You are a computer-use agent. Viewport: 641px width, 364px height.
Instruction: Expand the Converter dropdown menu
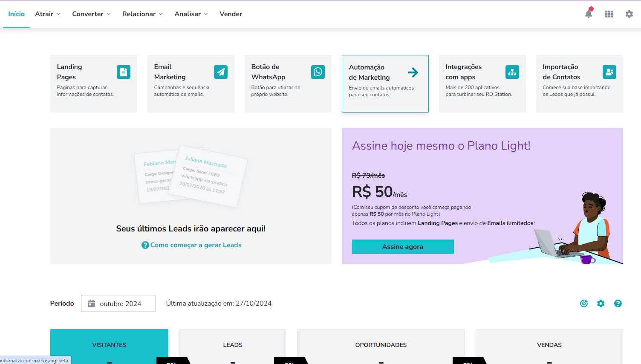(92, 14)
